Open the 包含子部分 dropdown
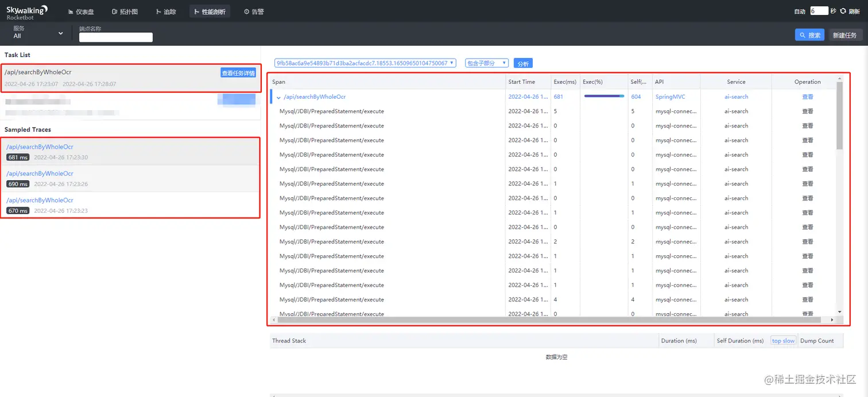Image resolution: width=868 pixels, height=397 pixels. point(487,63)
